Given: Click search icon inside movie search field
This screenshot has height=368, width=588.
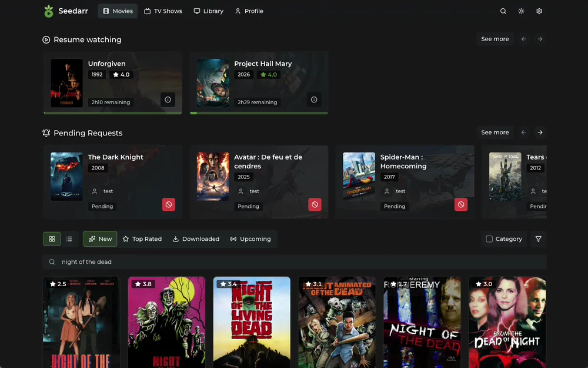Looking at the screenshot, I should coord(52,262).
